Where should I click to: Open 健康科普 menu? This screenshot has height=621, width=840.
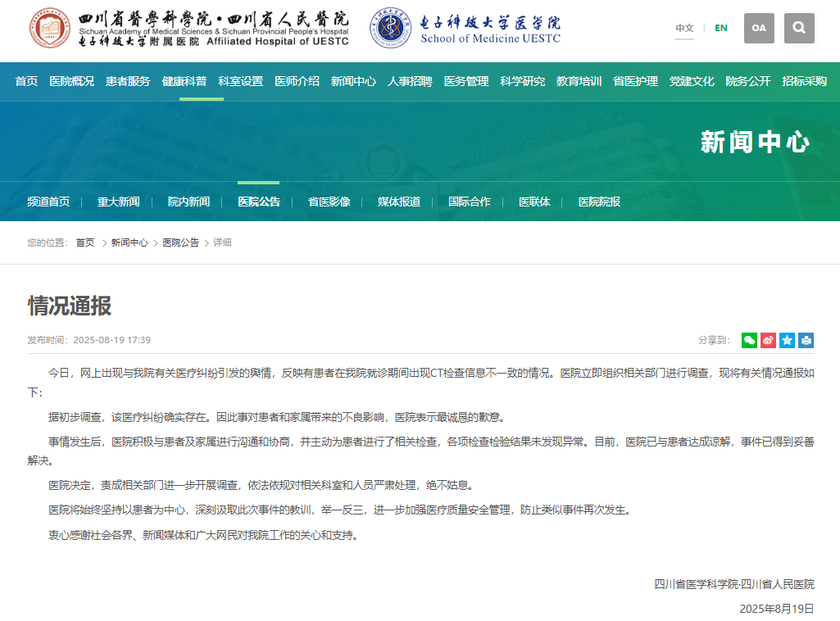[x=184, y=81]
